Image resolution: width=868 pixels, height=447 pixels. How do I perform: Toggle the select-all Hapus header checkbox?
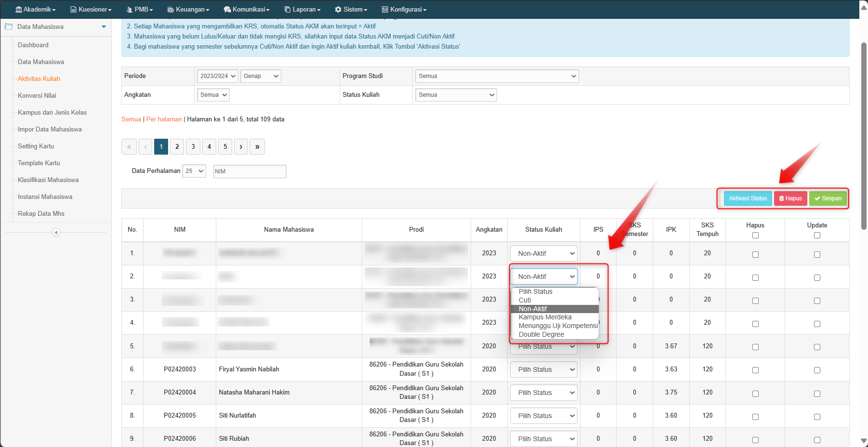[x=755, y=236]
